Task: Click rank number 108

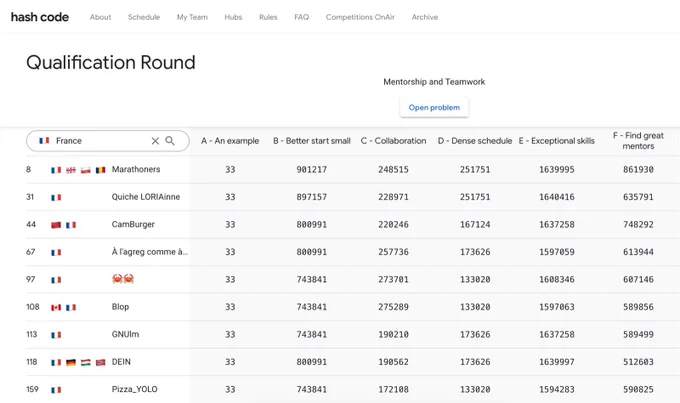Action: tap(33, 307)
